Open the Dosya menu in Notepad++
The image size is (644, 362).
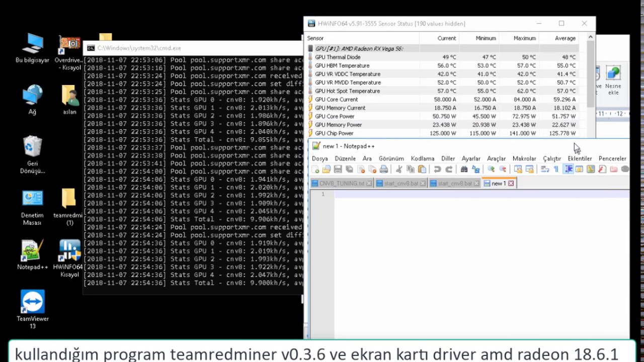pos(319,158)
